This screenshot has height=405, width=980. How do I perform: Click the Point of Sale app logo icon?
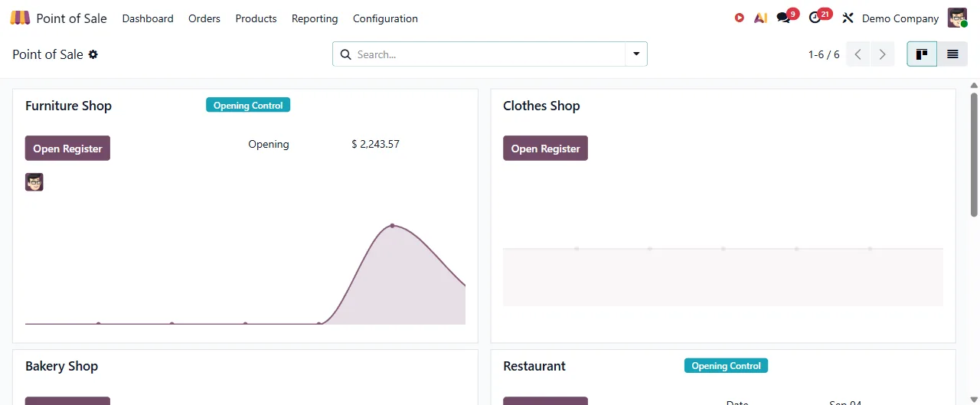(x=20, y=18)
